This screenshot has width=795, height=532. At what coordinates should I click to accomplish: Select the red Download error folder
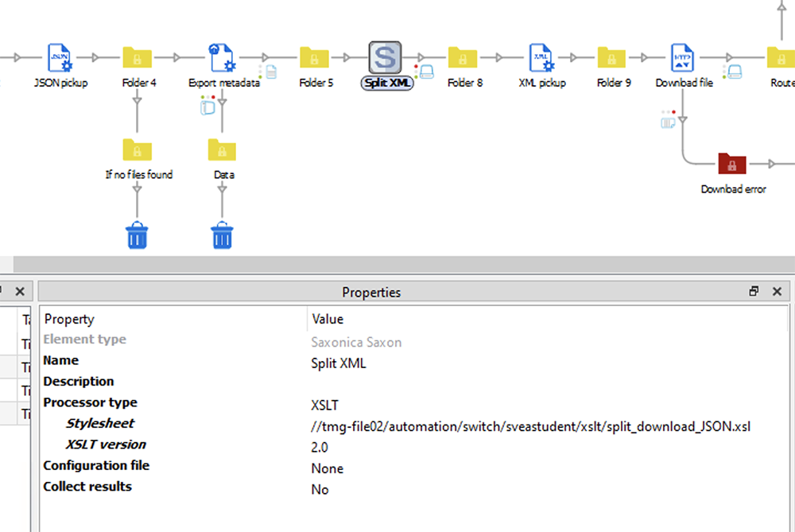point(731,165)
